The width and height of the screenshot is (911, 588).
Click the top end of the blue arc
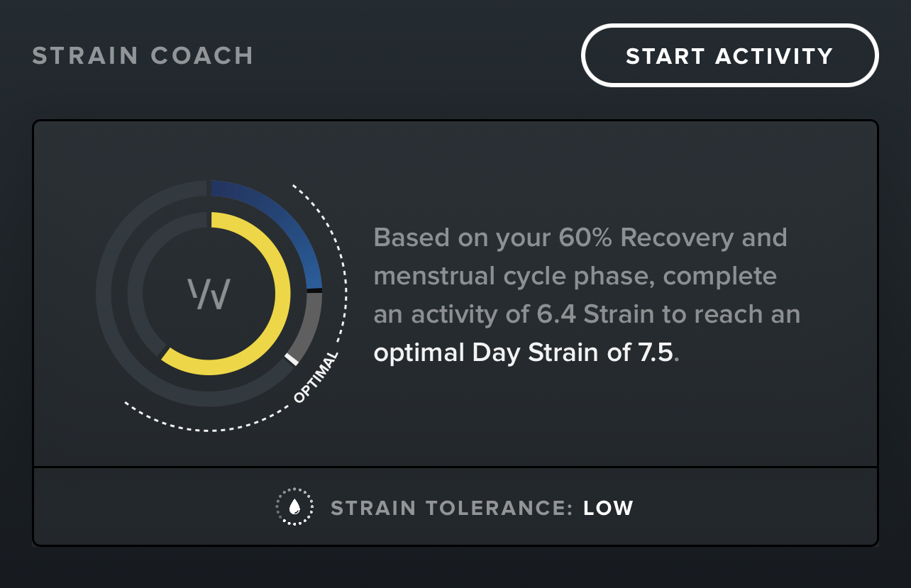pyautogui.click(x=214, y=188)
